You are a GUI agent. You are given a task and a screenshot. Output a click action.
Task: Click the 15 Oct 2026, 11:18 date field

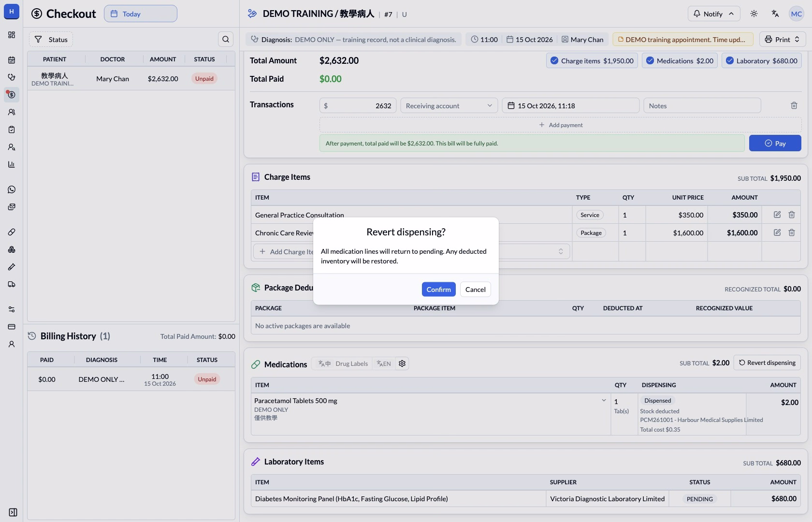[571, 106]
